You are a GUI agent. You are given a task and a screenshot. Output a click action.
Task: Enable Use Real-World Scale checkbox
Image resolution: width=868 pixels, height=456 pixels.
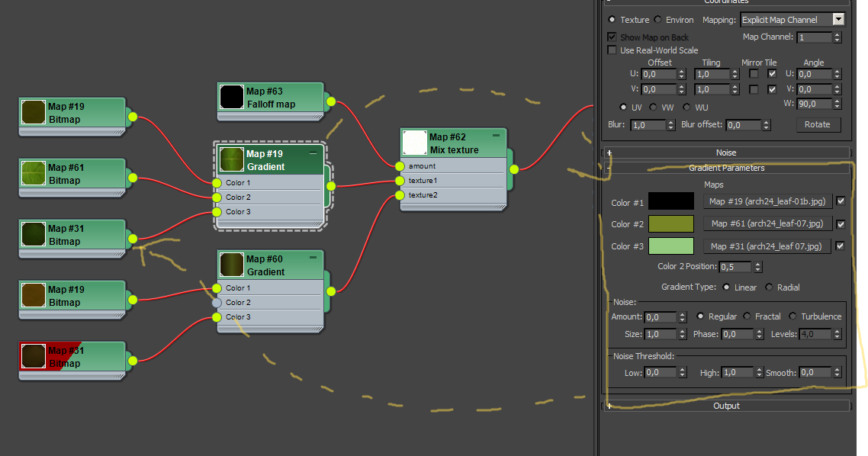612,50
